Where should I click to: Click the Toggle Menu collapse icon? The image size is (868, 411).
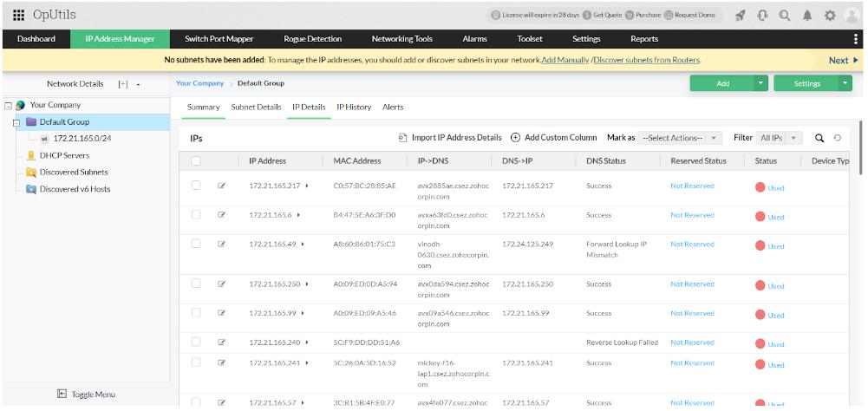[62, 394]
